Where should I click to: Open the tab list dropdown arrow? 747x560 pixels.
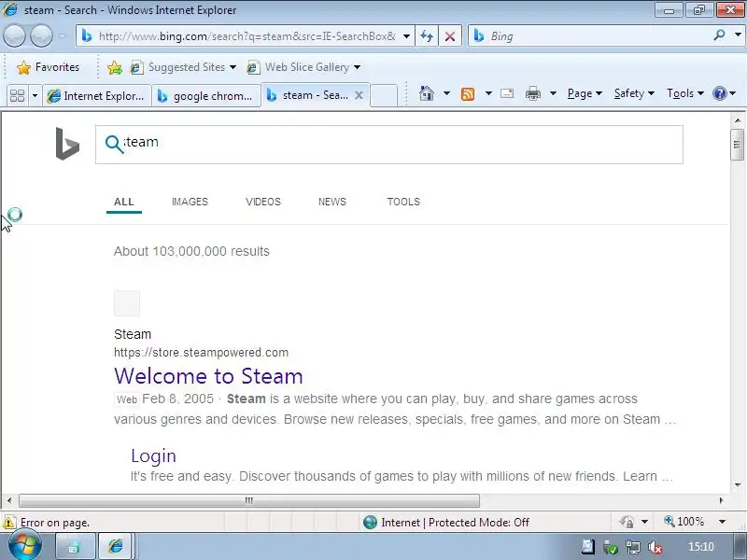(35, 96)
